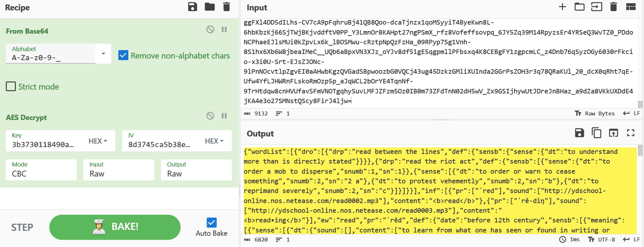The width and height of the screenshot is (644, 247).
Task: Replace input with output
Action: 613,133
